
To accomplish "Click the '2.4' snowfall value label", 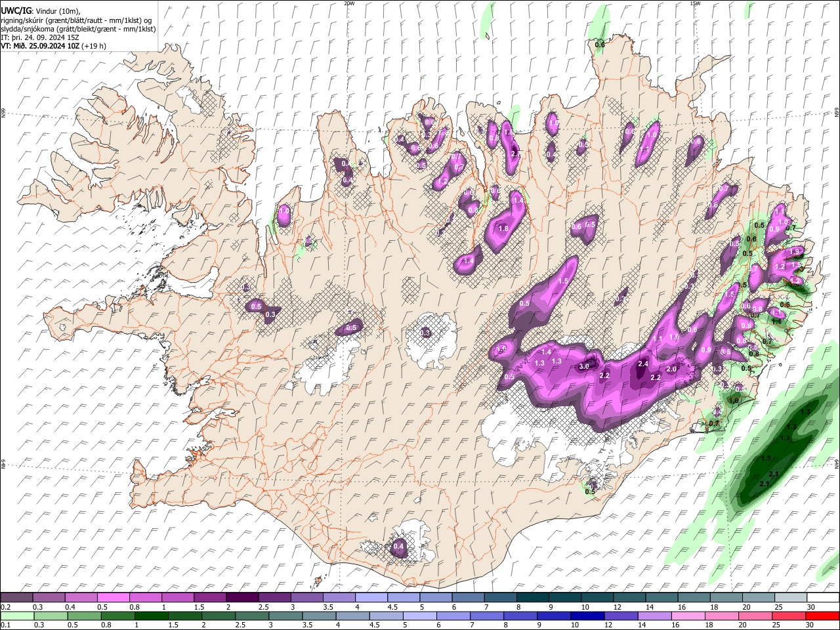I will [x=643, y=364].
